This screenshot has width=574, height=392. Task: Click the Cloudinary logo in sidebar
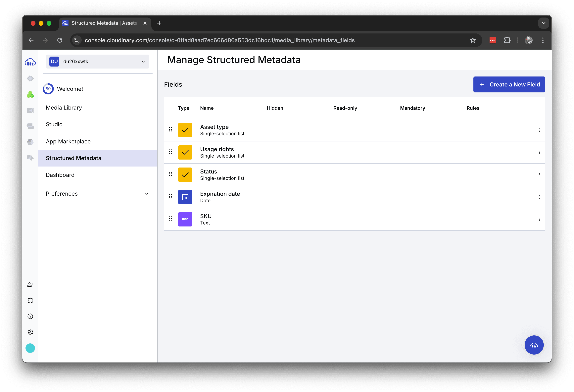pos(30,62)
